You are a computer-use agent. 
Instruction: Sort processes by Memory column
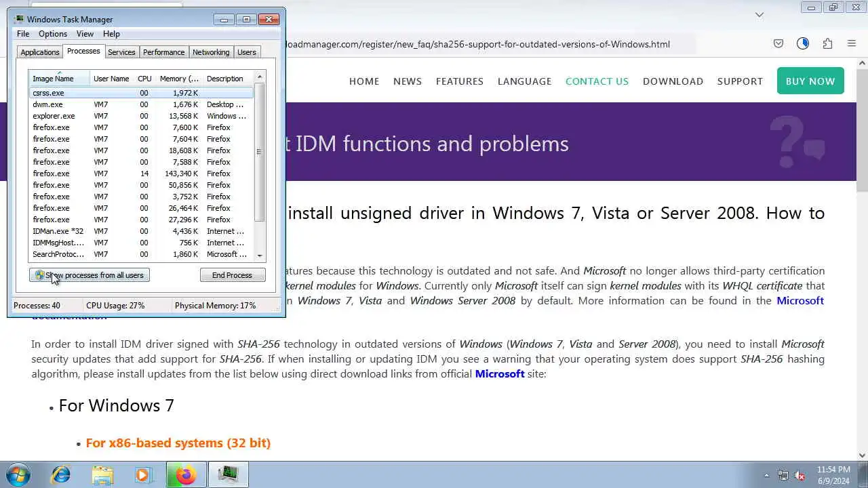click(179, 79)
